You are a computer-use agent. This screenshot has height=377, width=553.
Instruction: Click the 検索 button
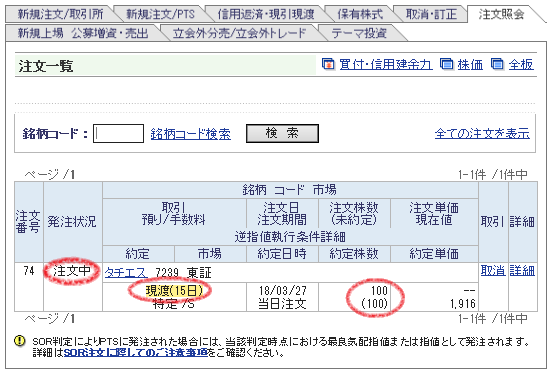click(x=282, y=133)
